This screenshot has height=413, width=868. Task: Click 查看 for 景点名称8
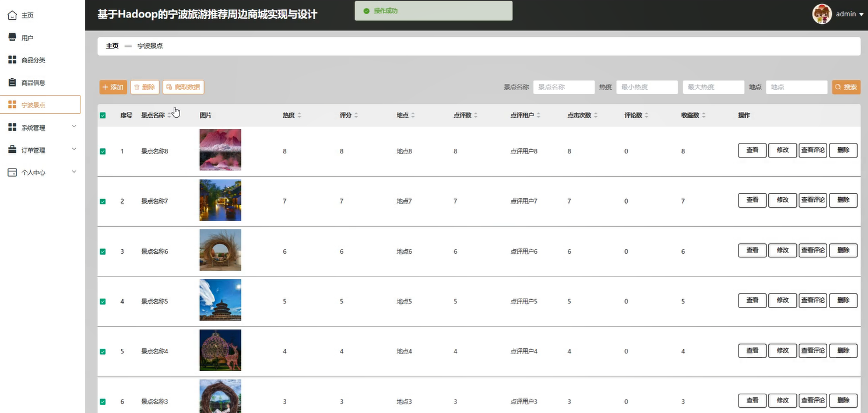(753, 150)
